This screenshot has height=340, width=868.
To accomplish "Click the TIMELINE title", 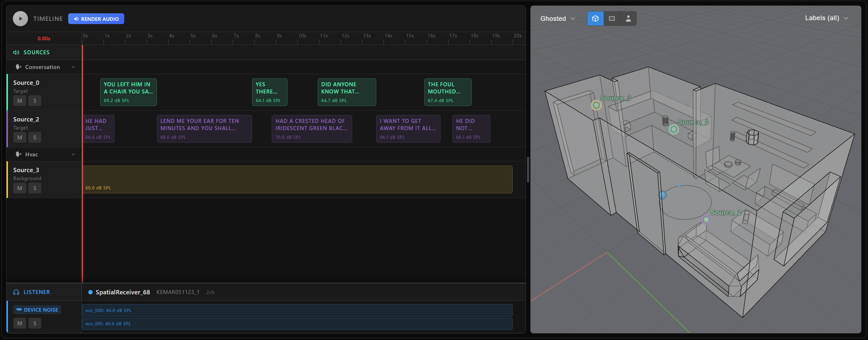I will point(48,19).
